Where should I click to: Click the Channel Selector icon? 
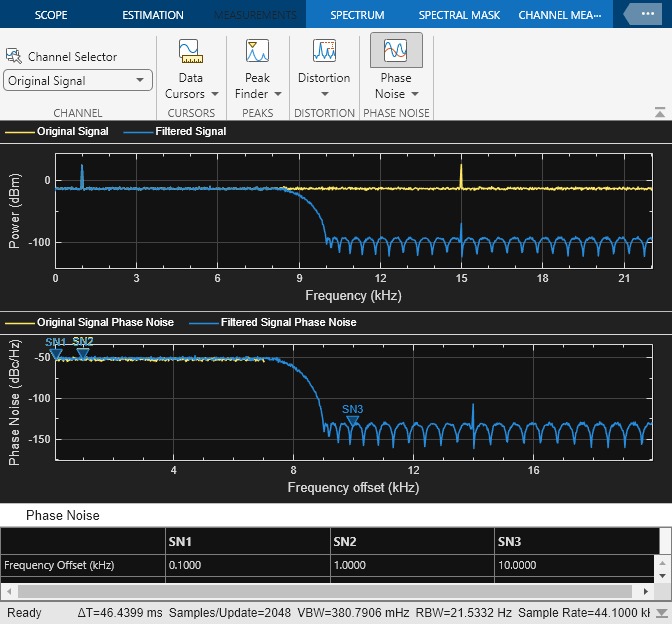tap(14, 57)
